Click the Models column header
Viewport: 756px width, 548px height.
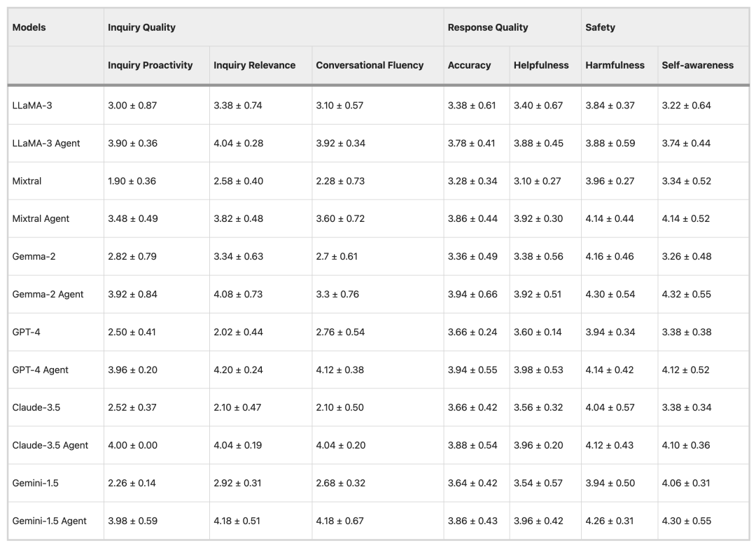(29, 27)
